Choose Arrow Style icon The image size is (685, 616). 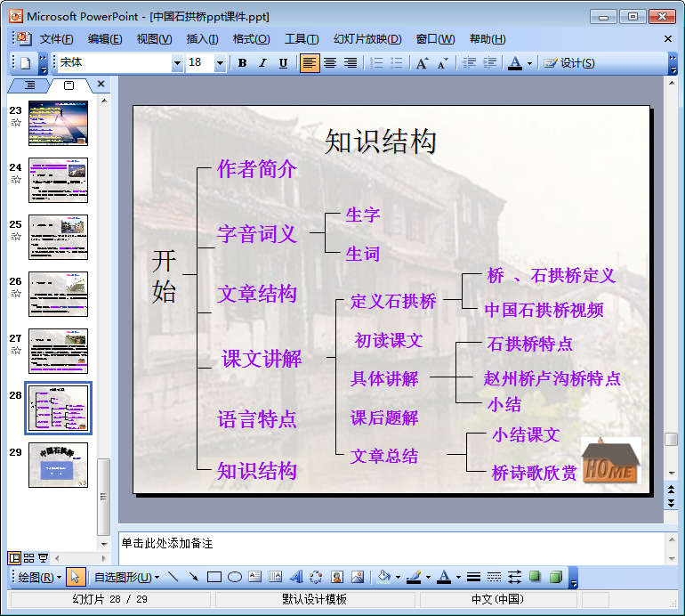tap(514, 577)
